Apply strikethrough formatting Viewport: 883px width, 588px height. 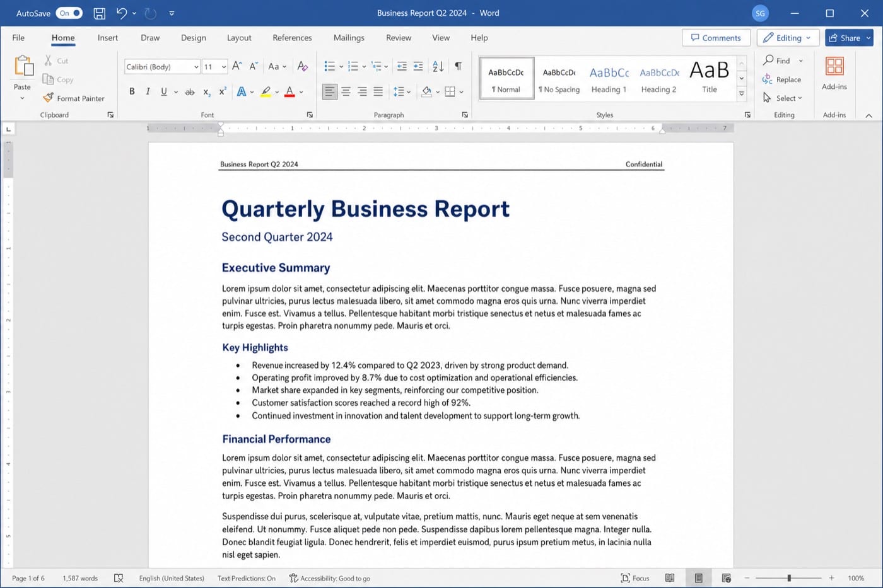189,92
